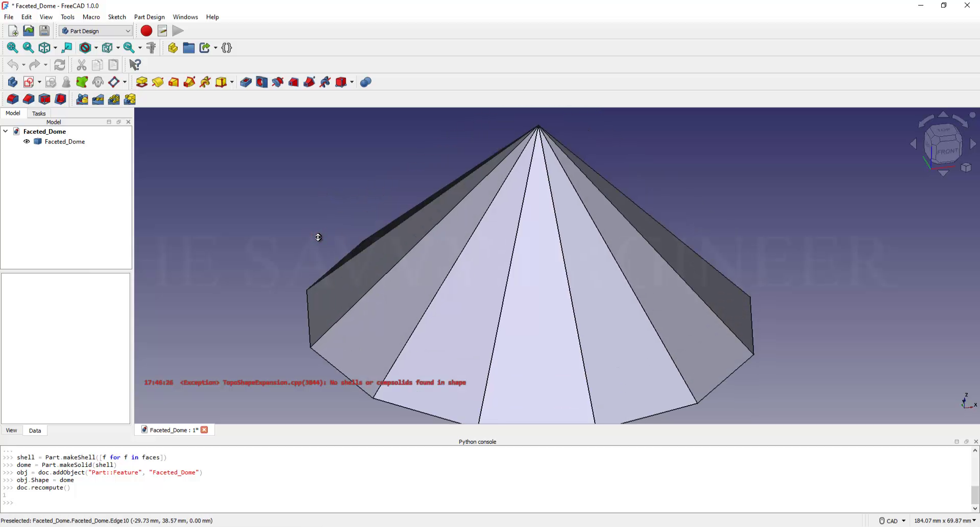Screen dimensions: 980x527
Task: Click the Pad tool icon
Action: coord(142,82)
